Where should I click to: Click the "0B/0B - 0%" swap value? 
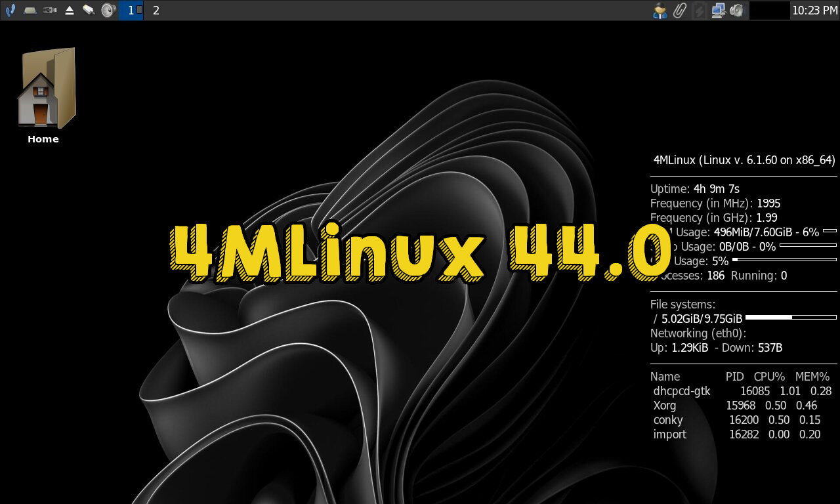[x=747, y=247]
